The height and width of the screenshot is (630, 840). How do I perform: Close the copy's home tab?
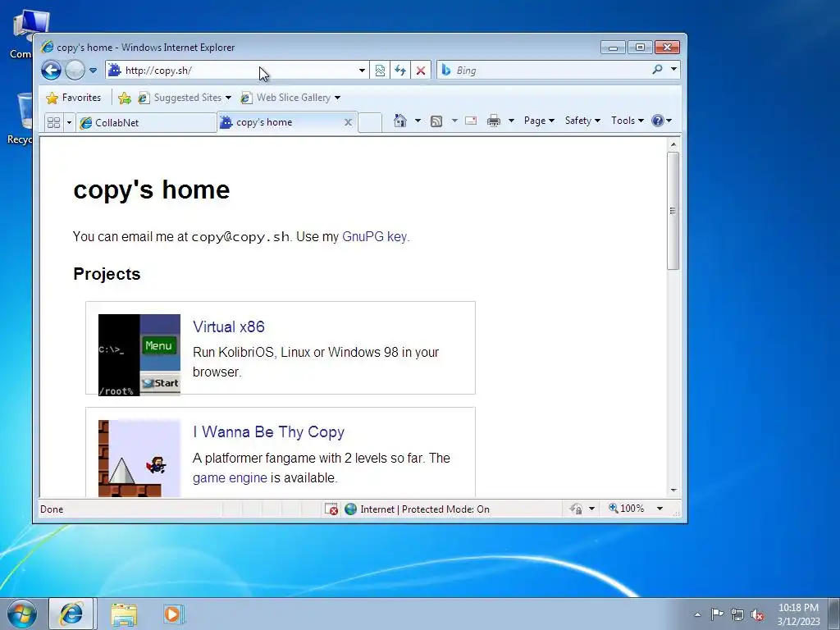(x=348, y=122)
